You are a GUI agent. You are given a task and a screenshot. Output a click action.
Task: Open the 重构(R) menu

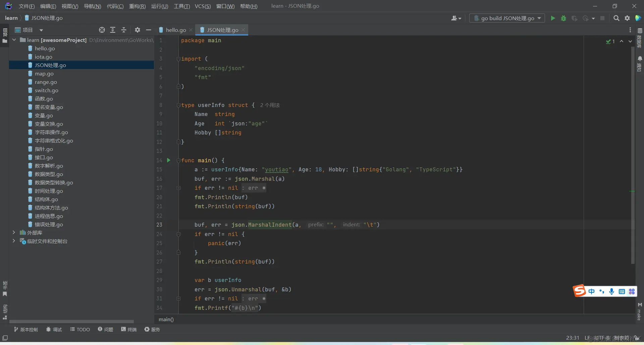(137, 6)
